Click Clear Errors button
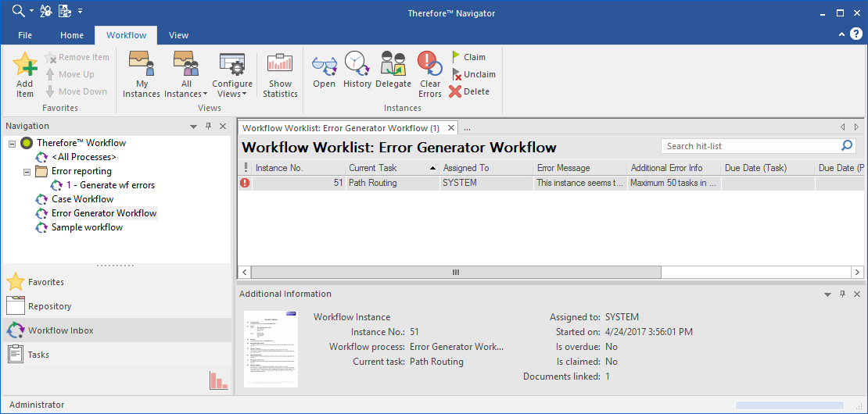The image size is (868, 414). (429, 75)
